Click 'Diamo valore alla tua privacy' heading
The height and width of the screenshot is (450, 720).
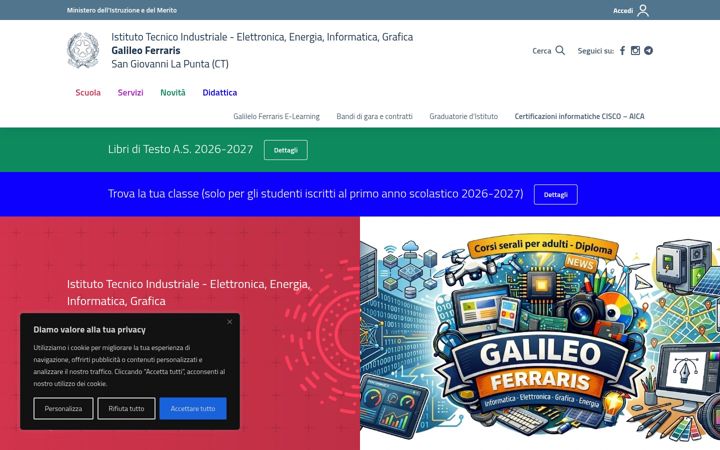pos(90,330)
